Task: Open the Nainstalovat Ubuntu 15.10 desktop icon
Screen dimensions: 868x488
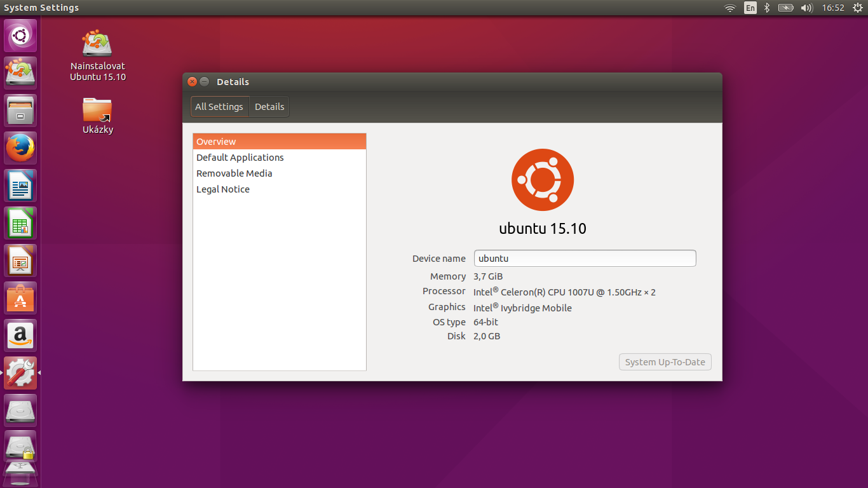Action: pos(98,55)
